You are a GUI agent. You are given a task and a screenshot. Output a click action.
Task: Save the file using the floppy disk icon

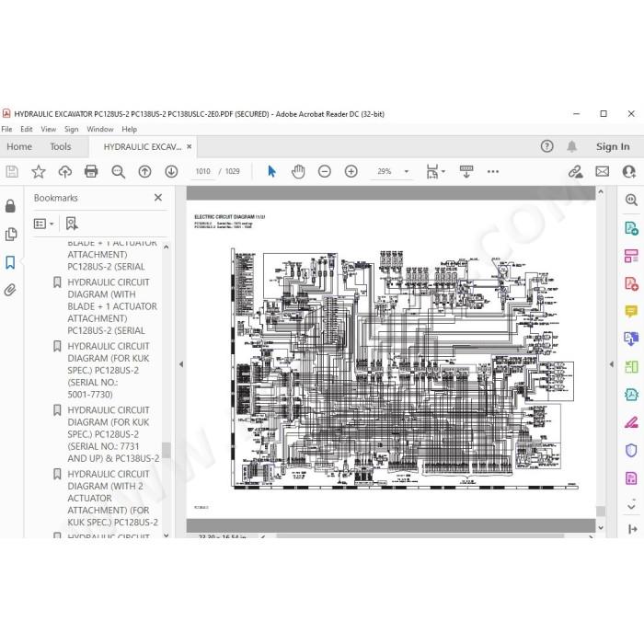coord(12,171)
